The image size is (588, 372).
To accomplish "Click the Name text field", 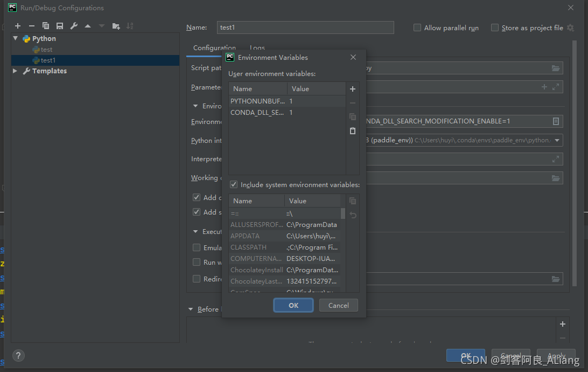I will click(x=305, y=27).
